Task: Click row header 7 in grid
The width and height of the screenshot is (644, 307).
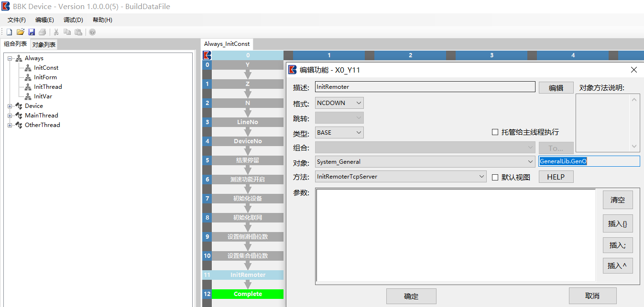Action: 207,199
